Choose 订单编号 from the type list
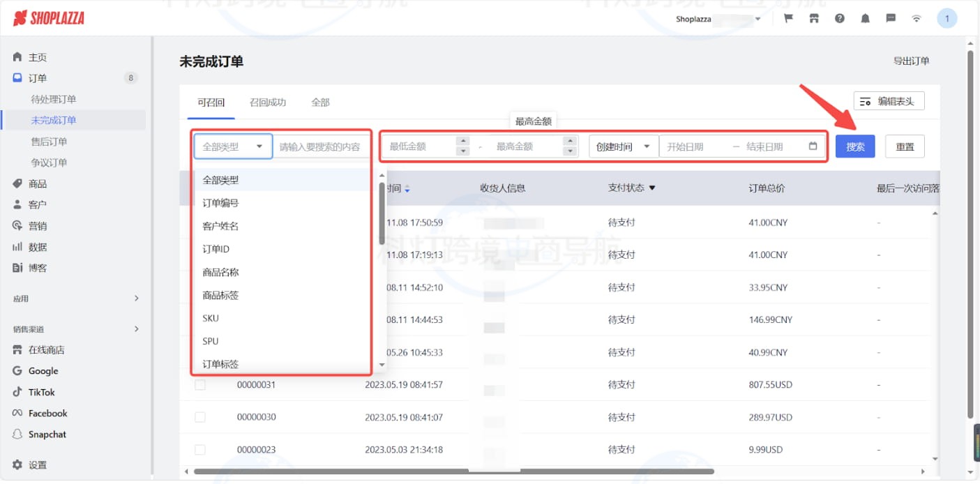The image size is (980, 484). pyautogui.click(x=220, y=203)
